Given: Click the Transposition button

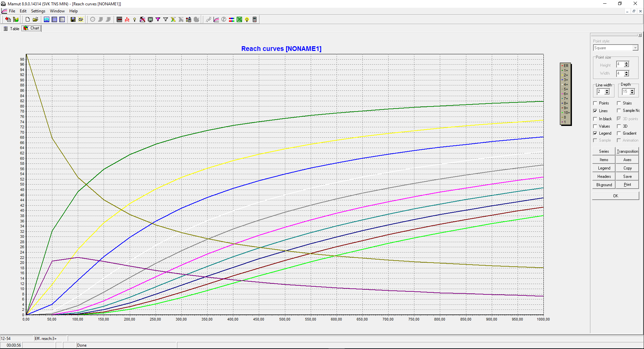Looking at the screenshot, I should tap(627, 151).
